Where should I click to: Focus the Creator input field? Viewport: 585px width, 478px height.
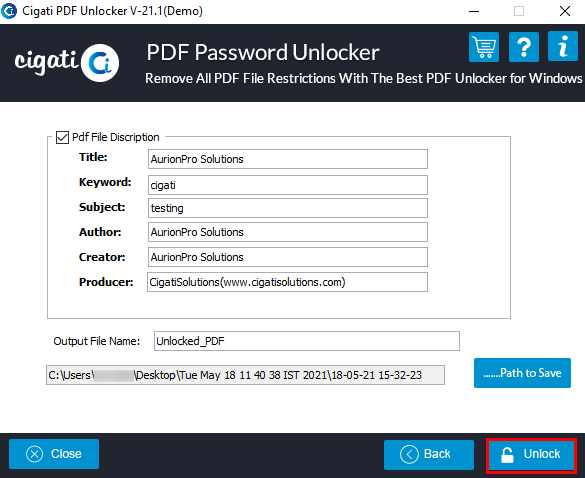coord(288,257)
